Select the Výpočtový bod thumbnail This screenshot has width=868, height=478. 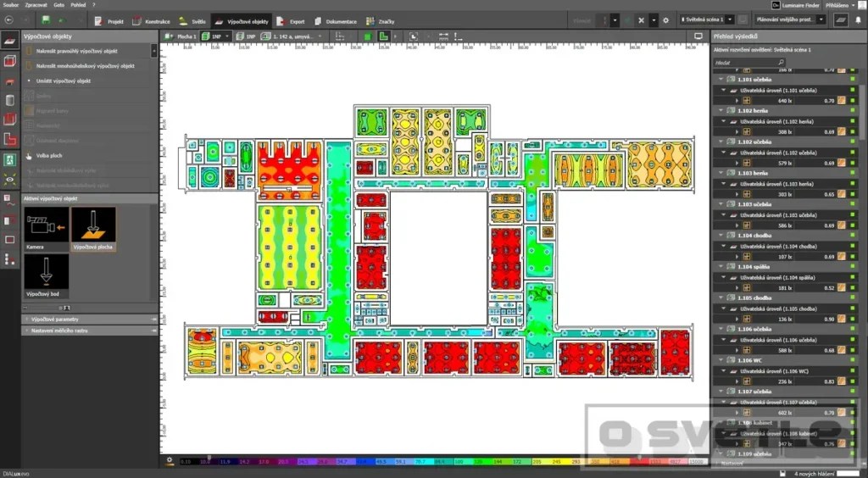(x=46, y=276)
